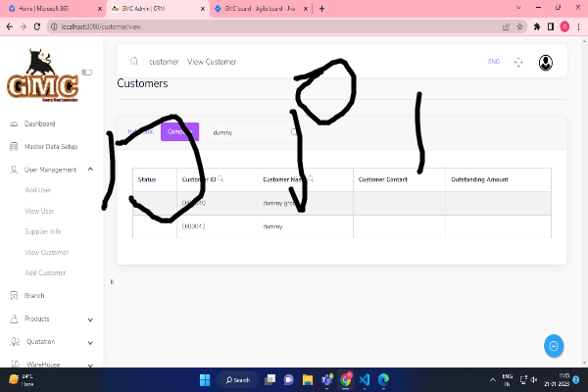Open Visual Studio Code from the taskbar

(364, 379)
